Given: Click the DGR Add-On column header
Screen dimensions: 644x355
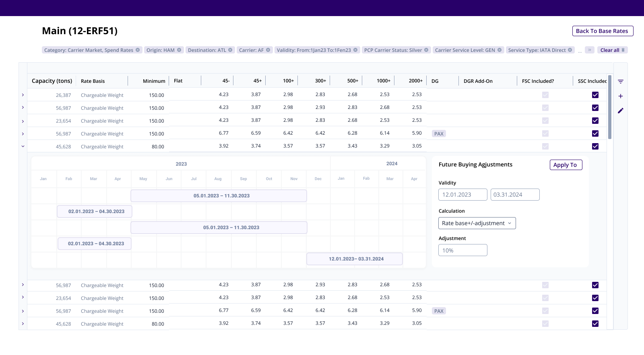Looking at the screenshot, I should coord(478,81).
